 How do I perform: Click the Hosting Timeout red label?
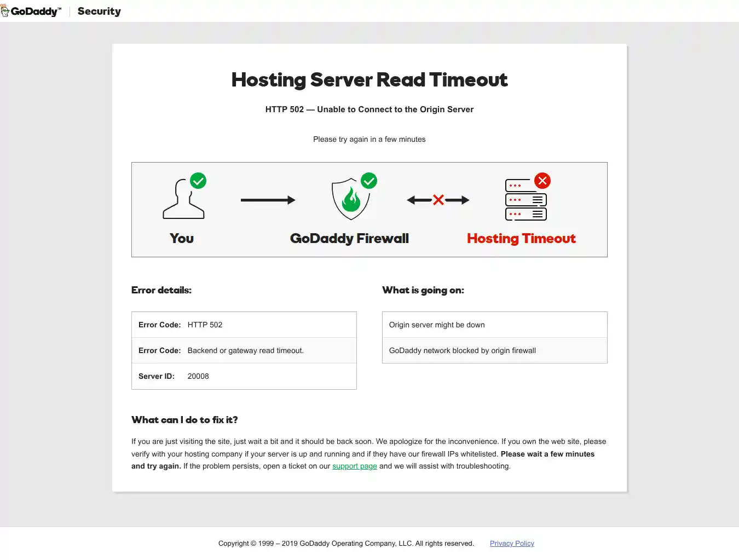521,238
